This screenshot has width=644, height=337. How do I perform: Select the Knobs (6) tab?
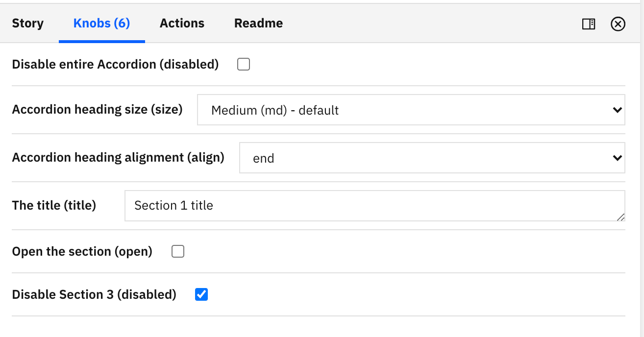pyautogui.click(x=101, y=24)
